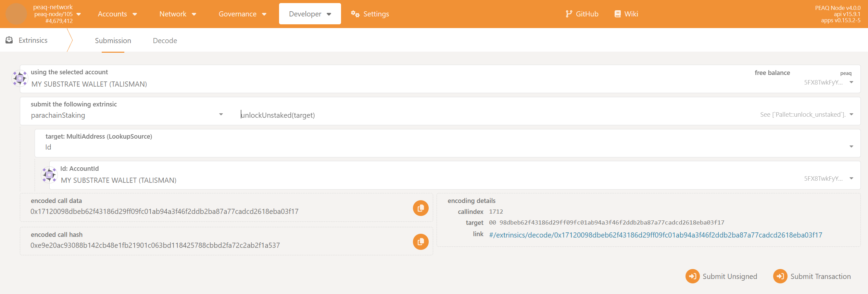Click the encoded call hash hex value

[x=155, y=245]
